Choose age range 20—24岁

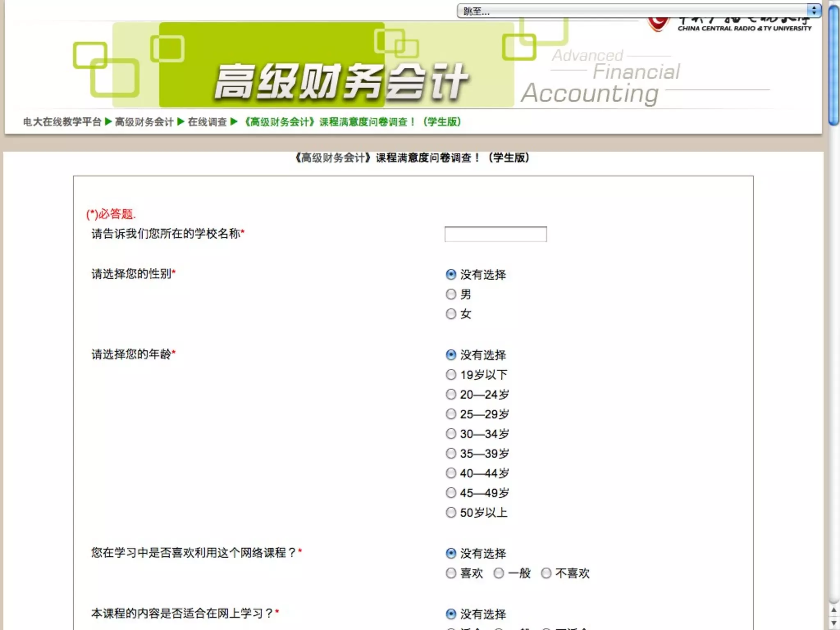[x=451, y=394]
